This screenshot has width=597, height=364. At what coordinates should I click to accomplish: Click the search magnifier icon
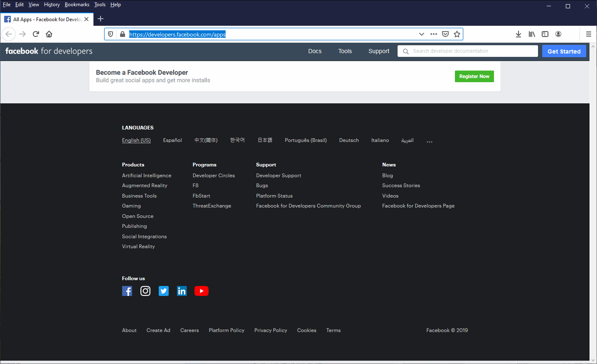[x=406, y=51]
